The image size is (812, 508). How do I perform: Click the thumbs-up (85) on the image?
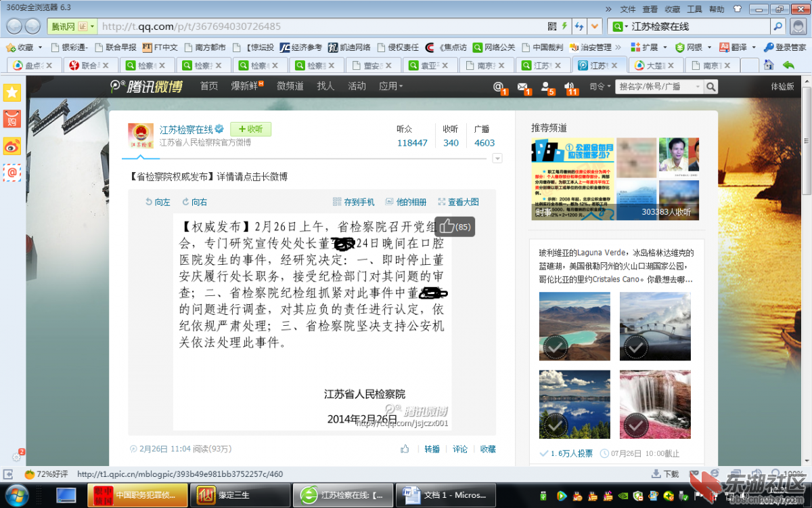pos(455,227)
